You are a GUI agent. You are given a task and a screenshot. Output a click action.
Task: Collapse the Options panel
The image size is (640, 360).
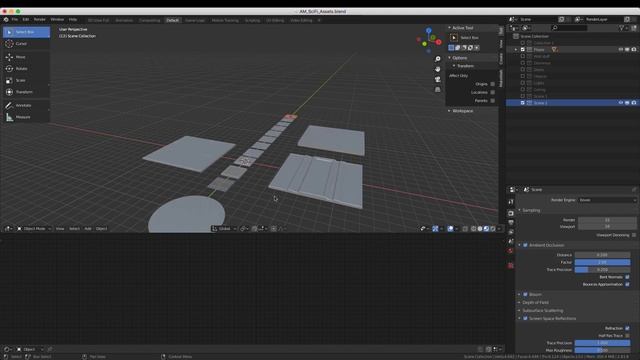pyautogui.click(x=449, y=58)
